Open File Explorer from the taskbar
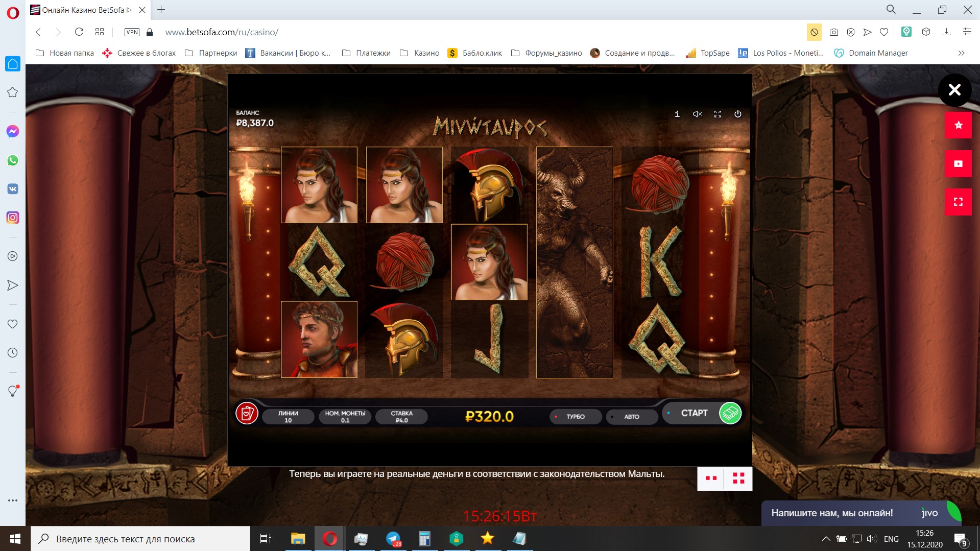The width and height of the screenshot is (980, 551). 298,539
